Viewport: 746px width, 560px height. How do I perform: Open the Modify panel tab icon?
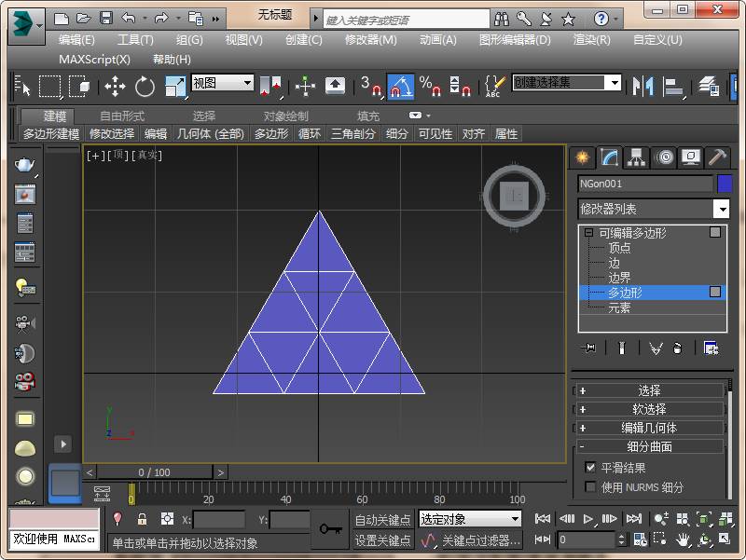pos(610,157)
